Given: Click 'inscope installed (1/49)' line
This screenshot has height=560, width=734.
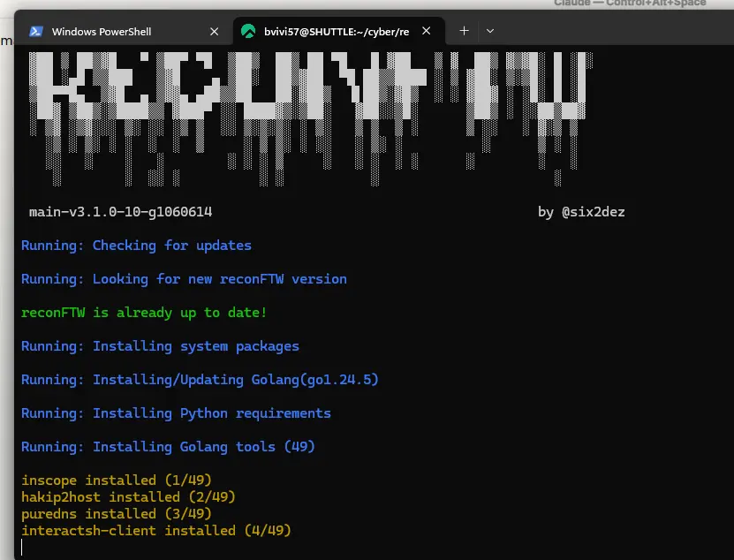Looking at the screenshot, I should click(x=117, y=480).
